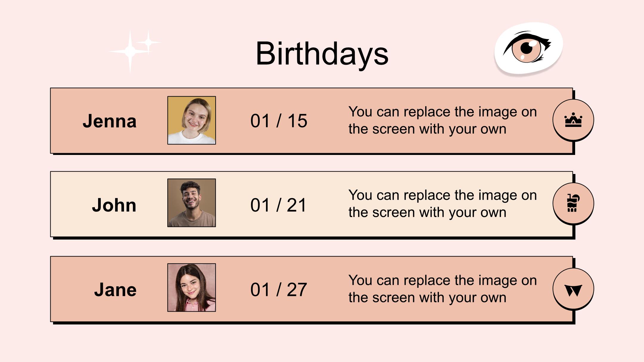Click the description text in Jenna's row

(443, 120)
